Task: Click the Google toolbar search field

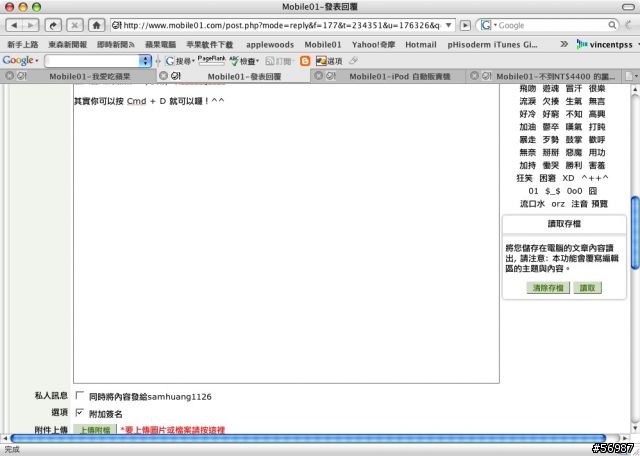Action: pyautogui.click(x=92, y=61)
